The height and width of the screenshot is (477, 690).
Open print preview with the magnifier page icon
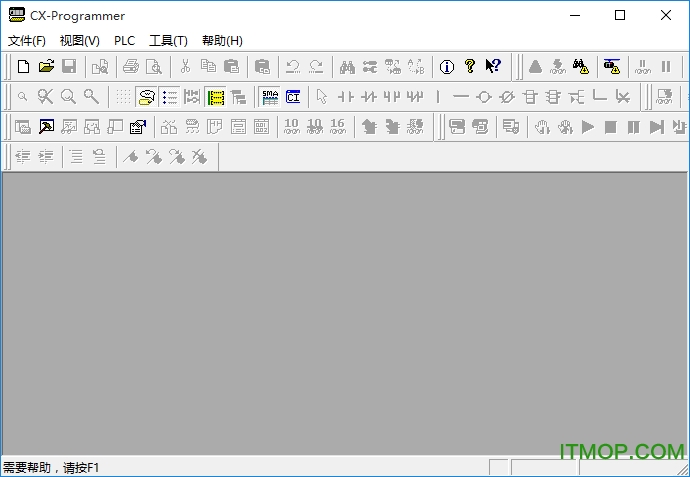154,66
